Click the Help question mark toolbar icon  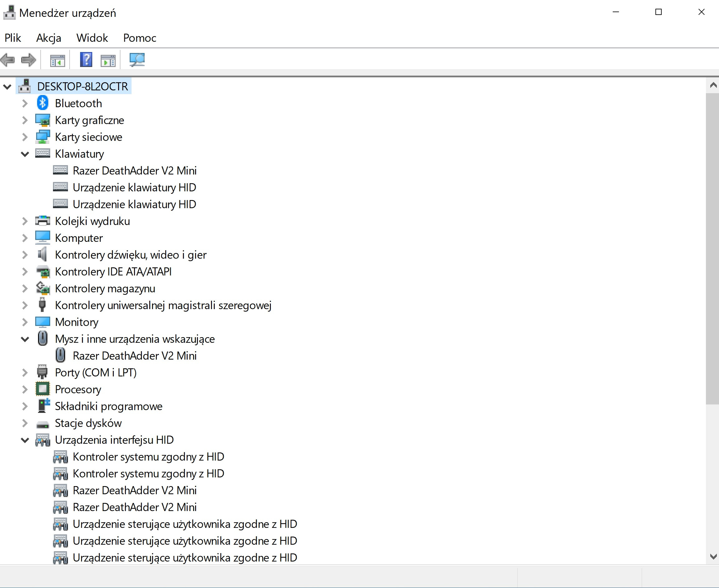[x=86, y=60]
